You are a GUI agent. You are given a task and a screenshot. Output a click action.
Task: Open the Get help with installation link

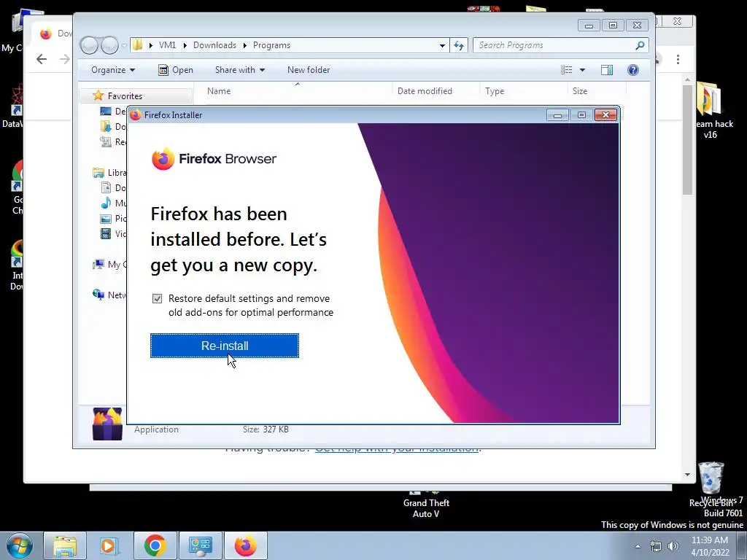pos(396,448)
